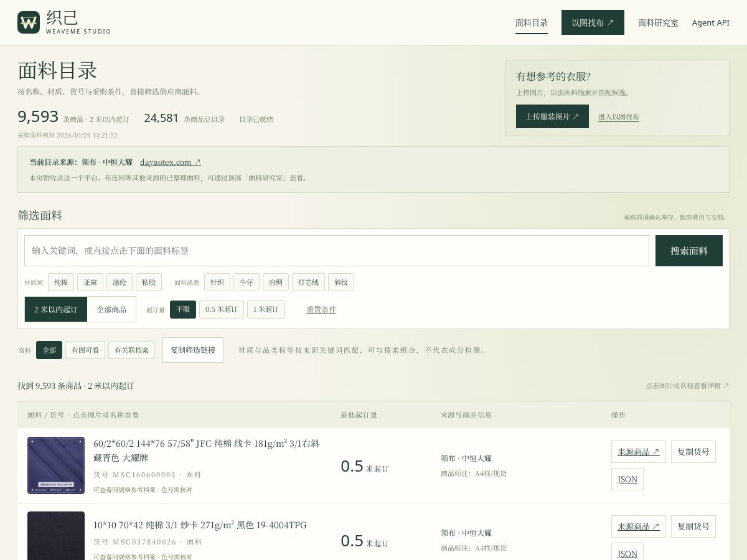Open the black 19-4004TPG fabric thumbnail
This screenshot has width=747, height=560.
[x=56, y=536]
